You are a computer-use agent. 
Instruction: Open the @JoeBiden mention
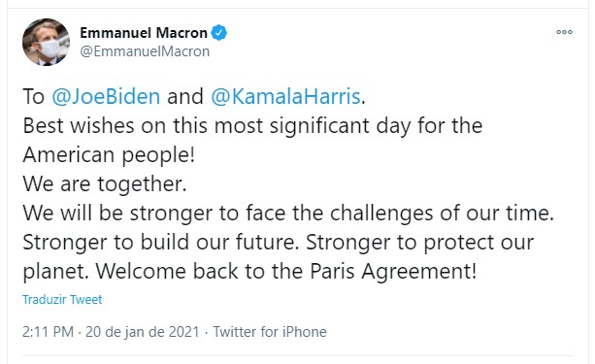pos(106,96)
